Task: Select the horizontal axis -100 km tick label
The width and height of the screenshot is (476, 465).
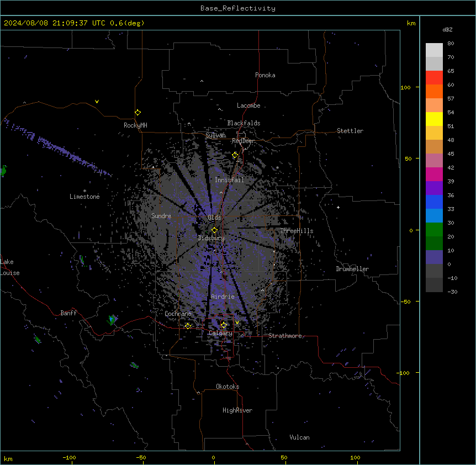Action: pos(69,457)
